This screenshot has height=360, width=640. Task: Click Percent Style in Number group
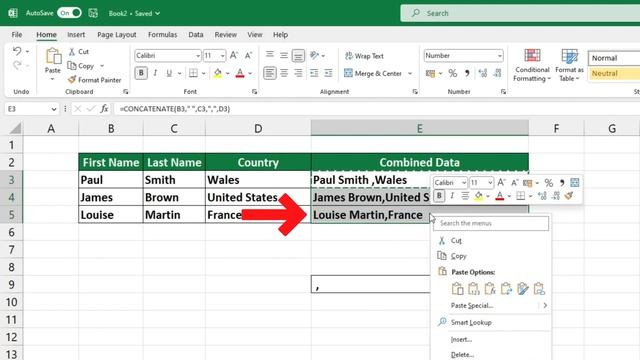453,73
